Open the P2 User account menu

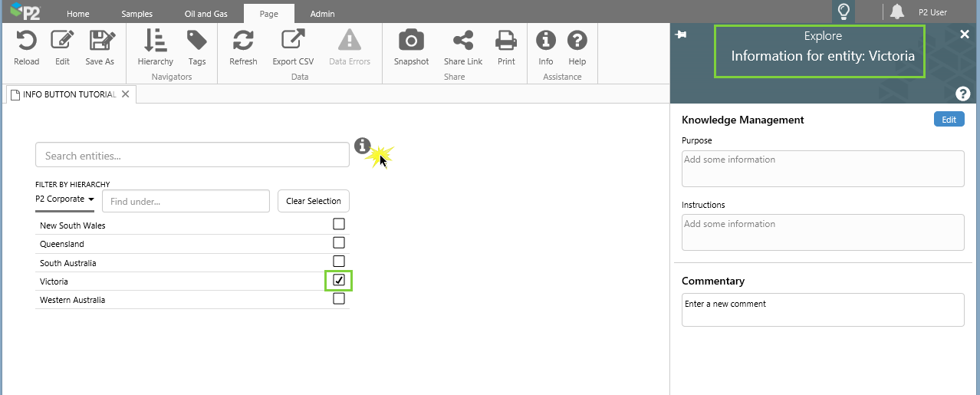932,12
